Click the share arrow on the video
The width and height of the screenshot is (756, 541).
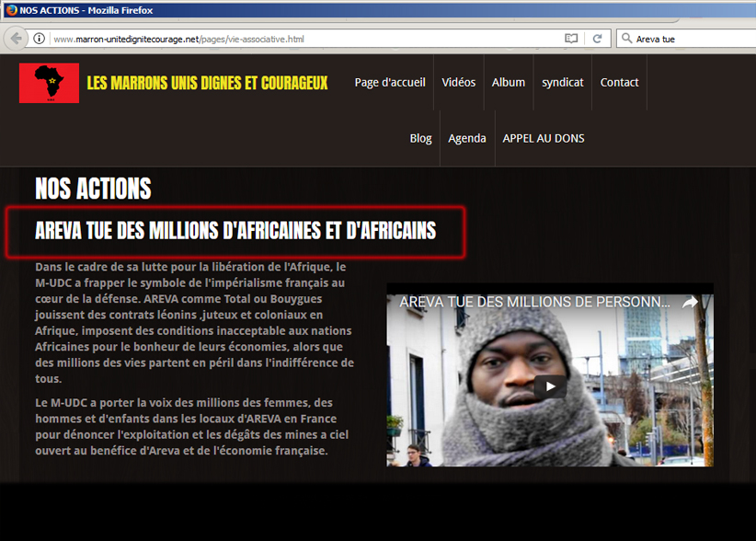(x=690, y=303)
